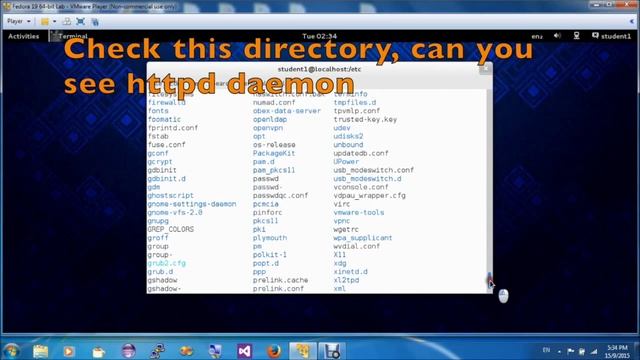Click numad.conf in the listing
640x360 pixels.
click(274, 102)
